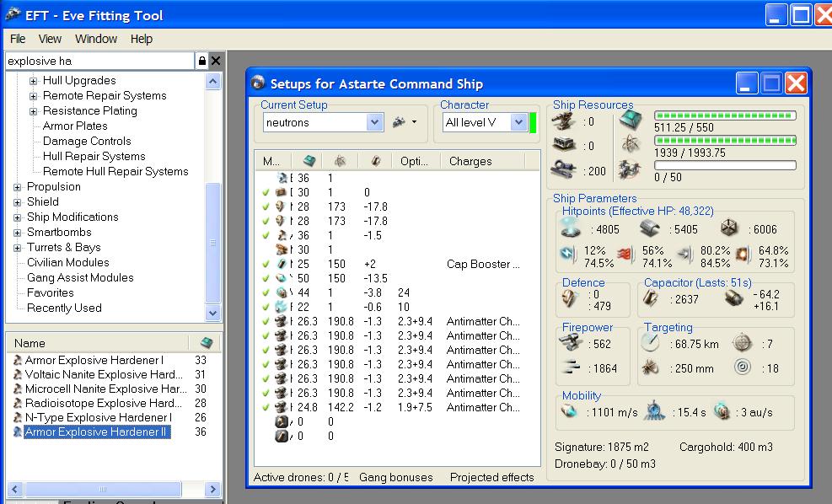The width and height of the screenshot is (832, 504).
Task: Click the ship icon button beside the setup name
Action: (400, 122)
